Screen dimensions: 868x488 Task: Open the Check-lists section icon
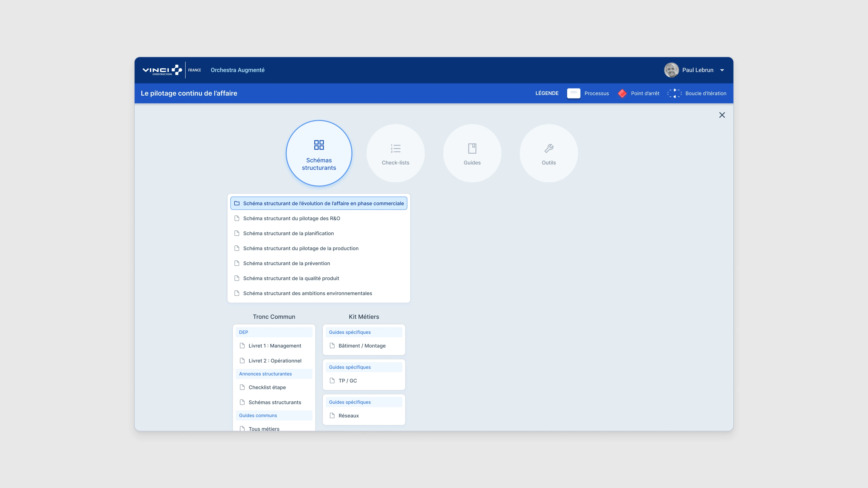click(395, 149)
